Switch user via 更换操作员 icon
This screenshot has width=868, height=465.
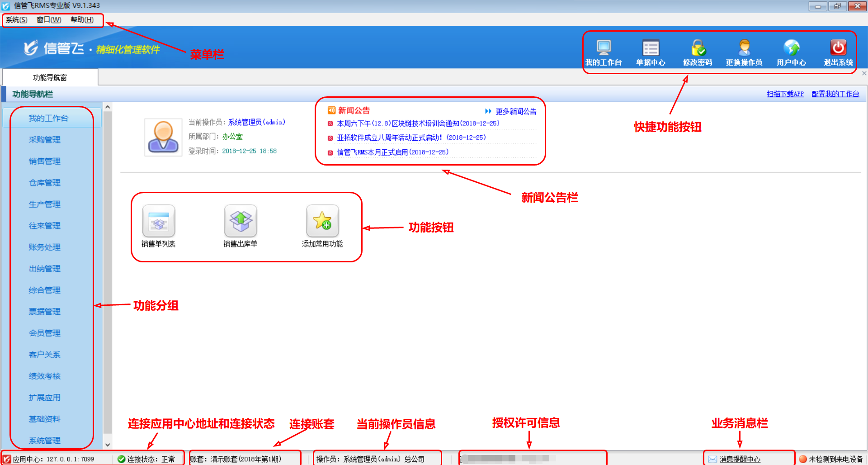tap(744, 48)
